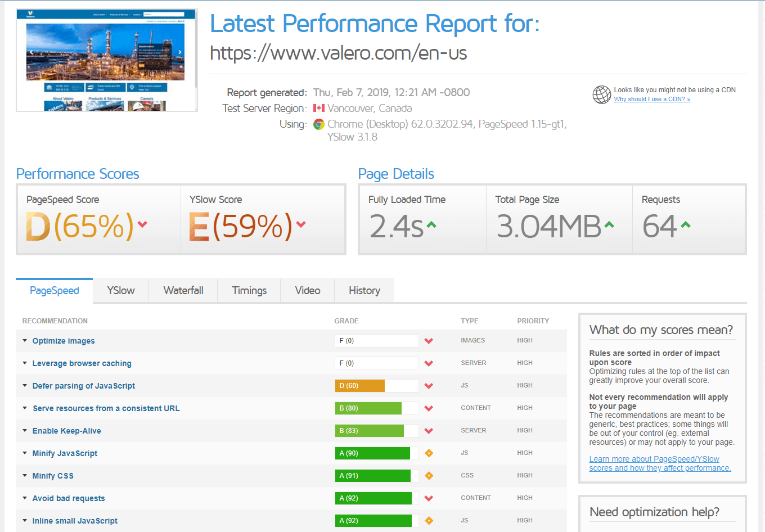Expand Minify JavaScript disclosure triangle

pos(25,453)
